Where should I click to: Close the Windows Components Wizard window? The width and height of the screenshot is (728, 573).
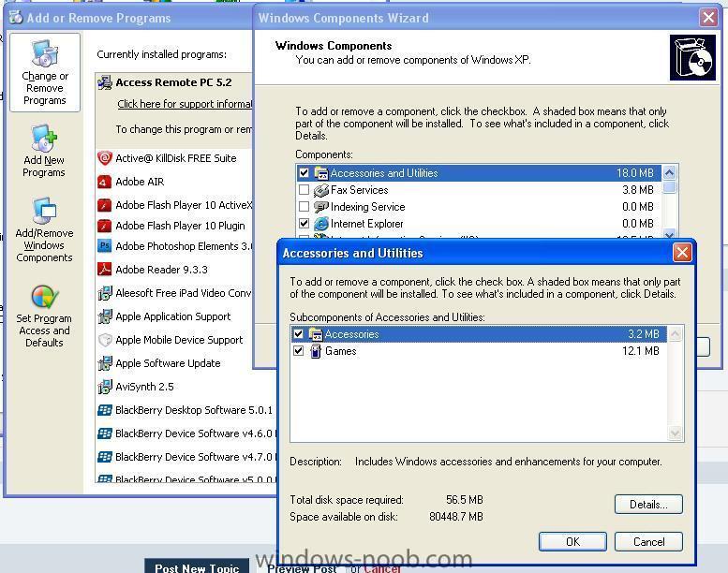[x=708, y=18]
